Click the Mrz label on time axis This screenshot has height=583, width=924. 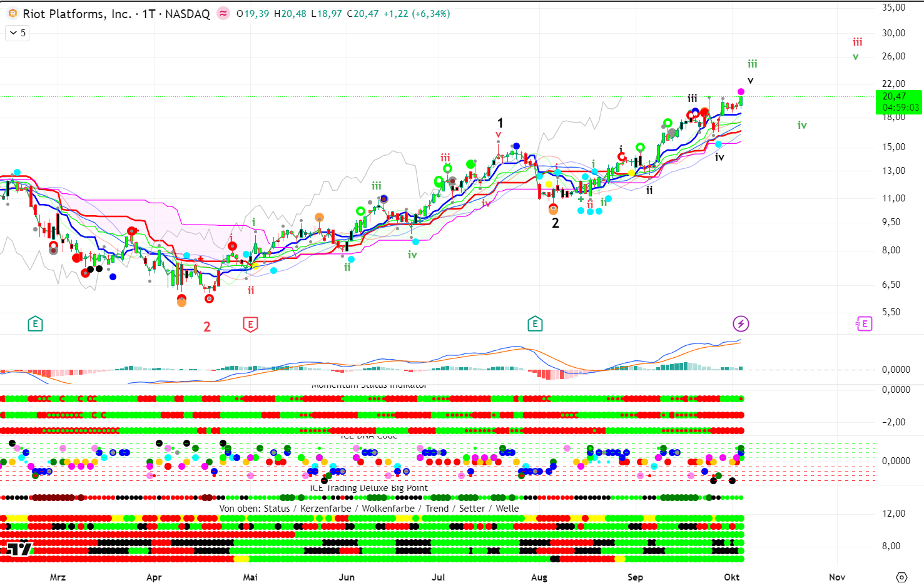58,577
